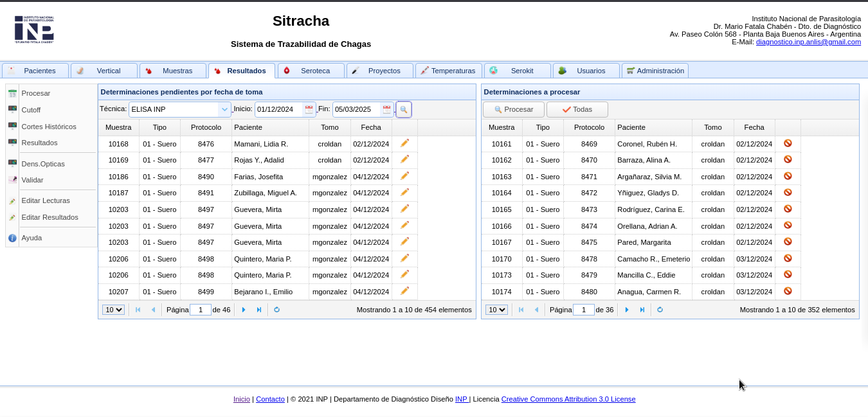
Task: Select Cutoff in the left sidebar
Action: (x=31, y=110)
